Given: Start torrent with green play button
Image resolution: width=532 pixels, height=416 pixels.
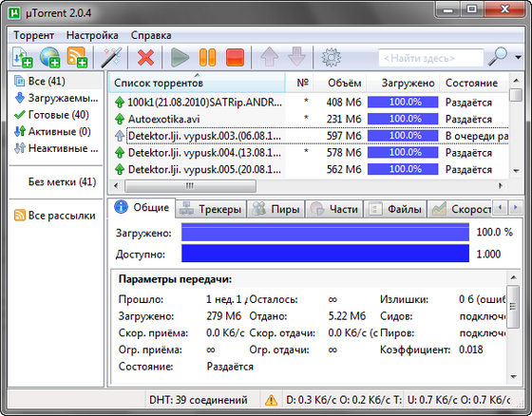Looking at the screenshot, I should point(180,57).
